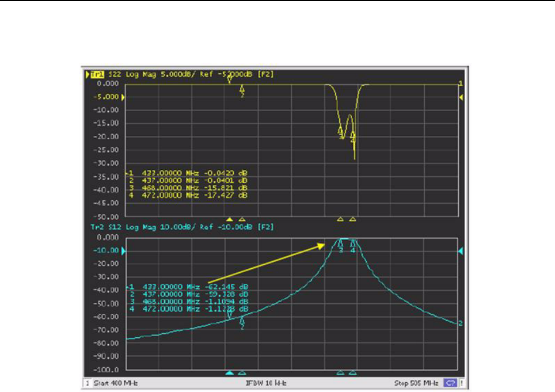This screenshot has height=392, width=555.
Task: Click Tr2 marker 3 readout 468.00000 MHz
Action: click(x=188, y=302)
